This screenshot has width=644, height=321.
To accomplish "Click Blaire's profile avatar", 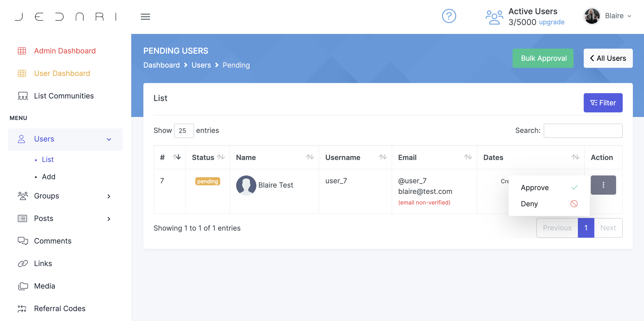I will (592, 16).
